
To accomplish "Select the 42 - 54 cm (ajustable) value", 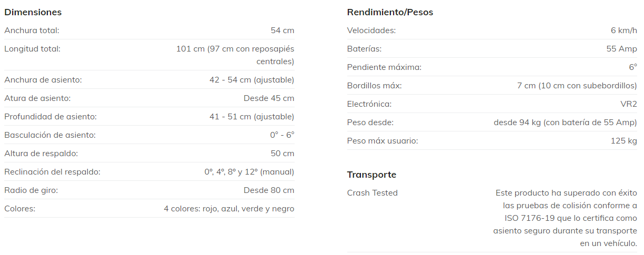I will [251, 80].
